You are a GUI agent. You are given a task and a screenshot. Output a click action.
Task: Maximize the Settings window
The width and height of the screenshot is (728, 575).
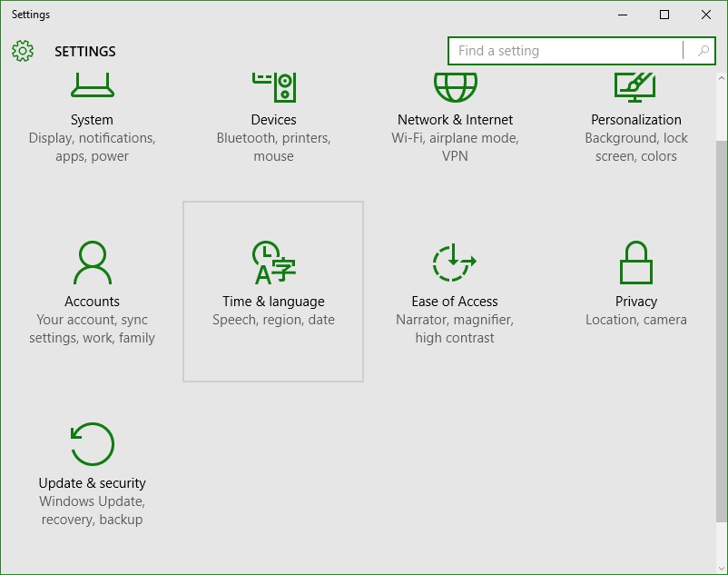(x=664, y=15)
